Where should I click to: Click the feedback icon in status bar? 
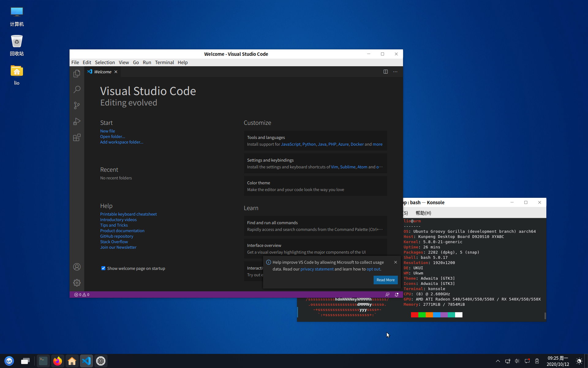tap(387, 295)
